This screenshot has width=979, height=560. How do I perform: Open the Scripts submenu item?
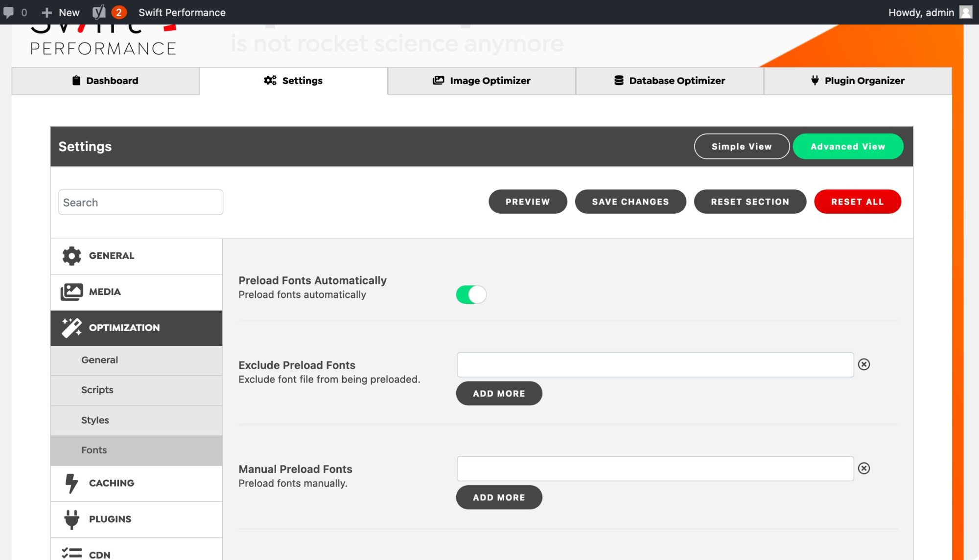point(97,390)
